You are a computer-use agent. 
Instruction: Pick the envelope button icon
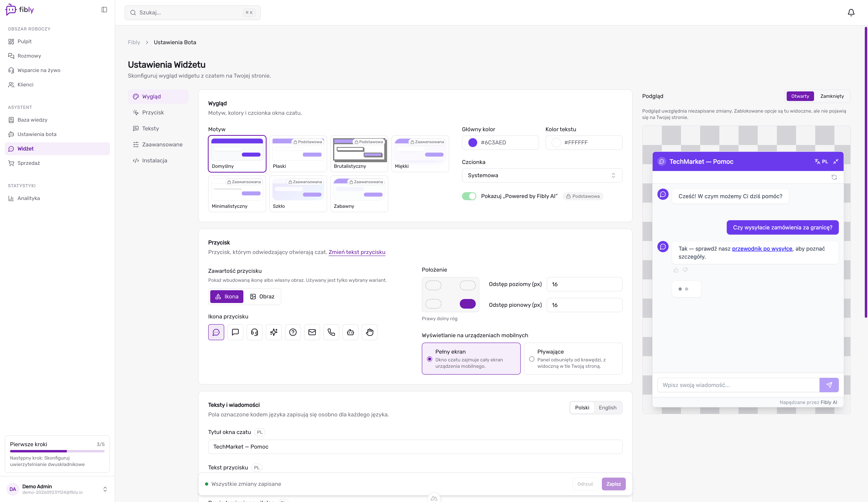tap(312, 332)
